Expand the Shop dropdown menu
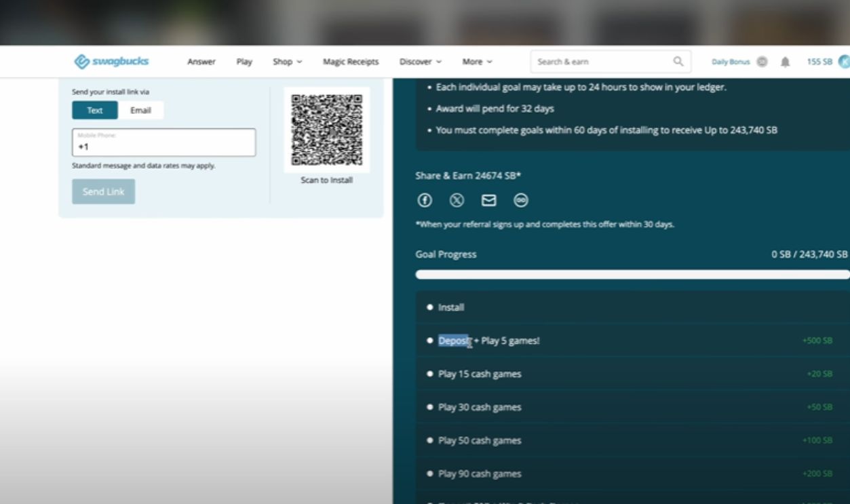 (287, 62)
